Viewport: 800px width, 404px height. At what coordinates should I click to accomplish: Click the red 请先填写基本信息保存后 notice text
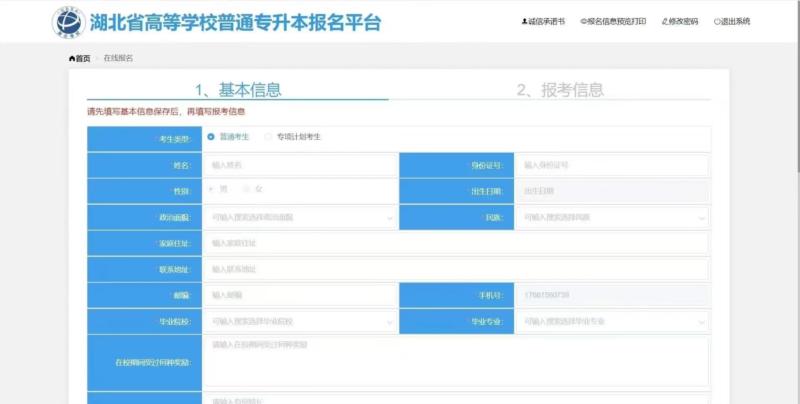pos(166,111)
